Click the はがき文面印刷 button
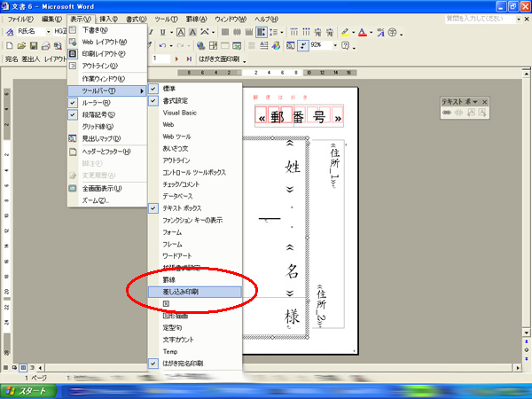Screen dimensions: 532x399 coord(219,59)
